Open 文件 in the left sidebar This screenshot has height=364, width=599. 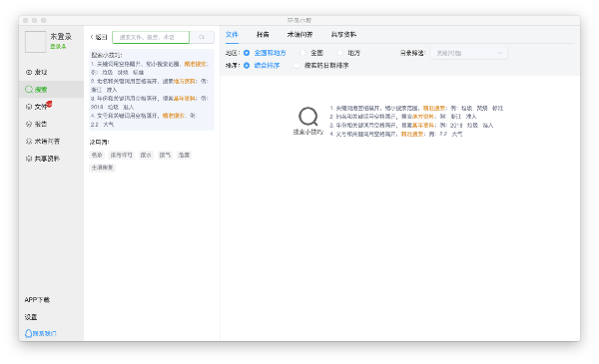pyautogui.click(x=37, y=107)
